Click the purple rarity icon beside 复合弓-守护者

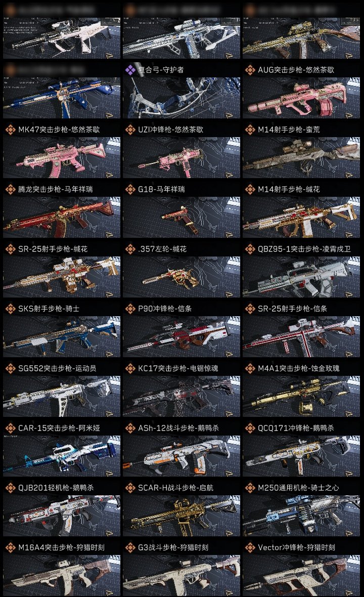click(130, 70)
